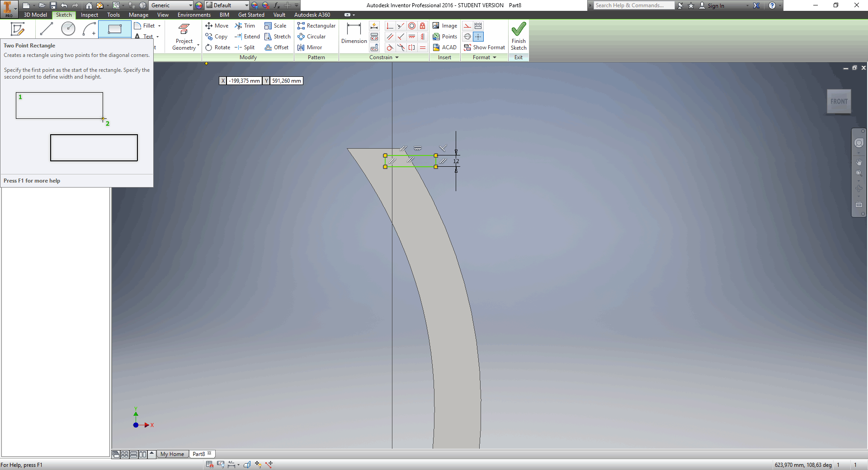
Task: Toggle Show All Constraints in status bar
Action: coord(221,464)
